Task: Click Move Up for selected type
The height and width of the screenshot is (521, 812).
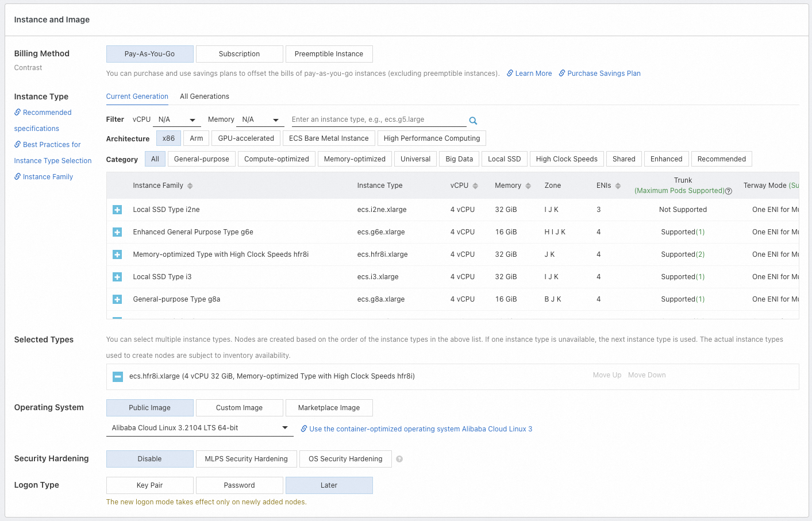Action: pyautogui.click(x=607, y=375)
